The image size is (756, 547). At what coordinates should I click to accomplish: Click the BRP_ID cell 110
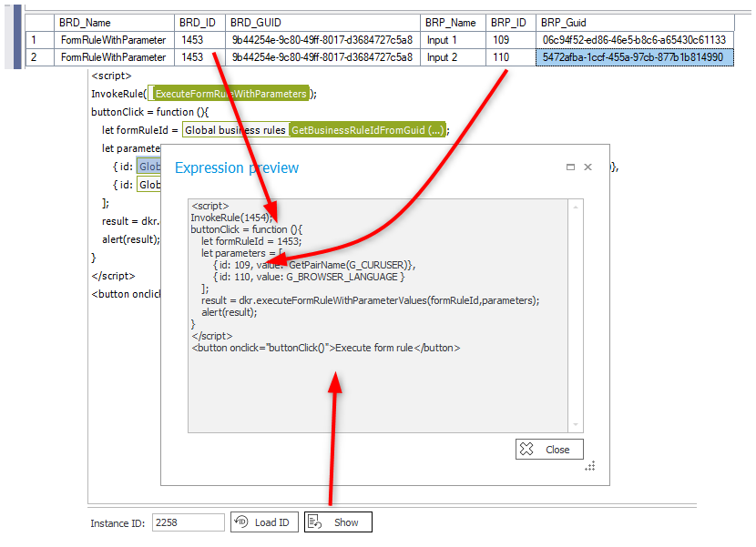pyautogui.click(x=510, y=57)
